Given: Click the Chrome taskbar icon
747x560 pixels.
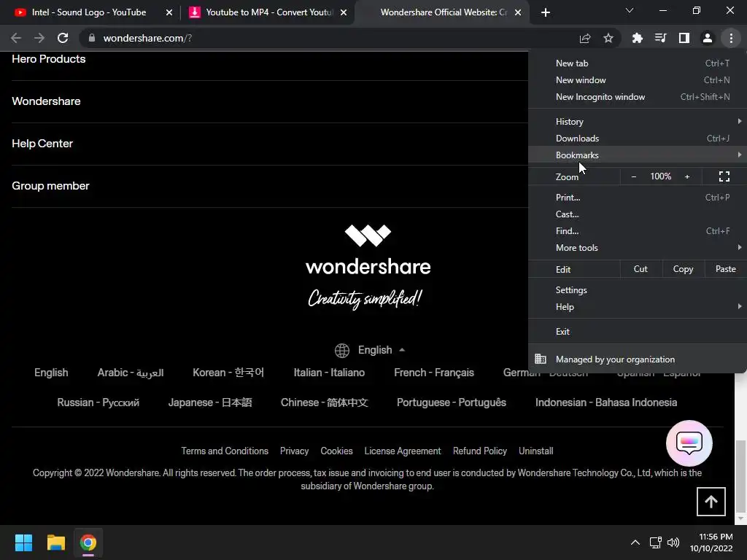Looking at the screenshot, I should tap(88, 542).
